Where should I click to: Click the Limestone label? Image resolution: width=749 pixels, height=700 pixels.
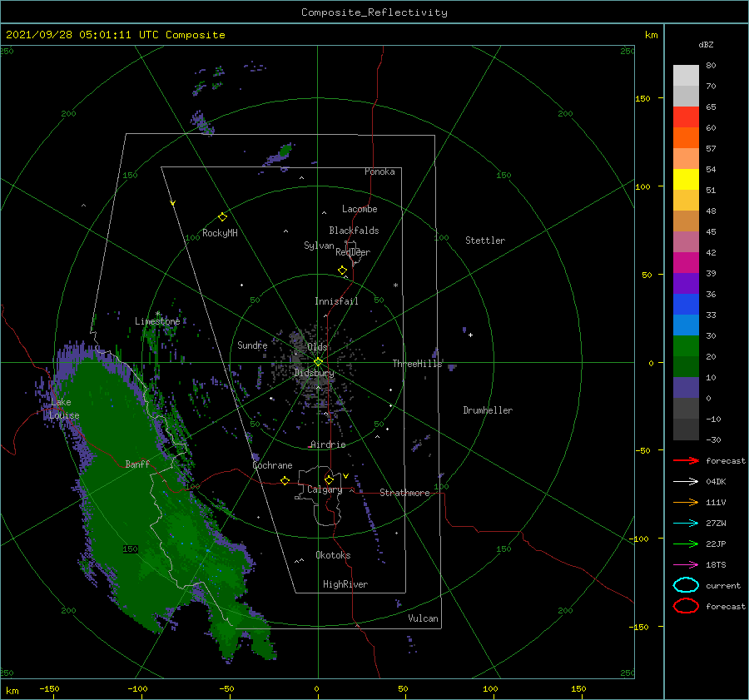(157, 321)
